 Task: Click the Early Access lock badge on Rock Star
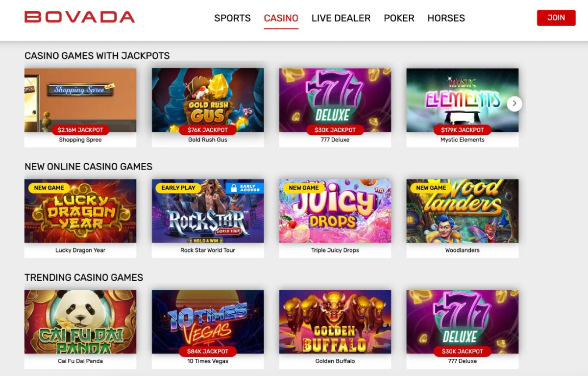click(x=245, y=188)
